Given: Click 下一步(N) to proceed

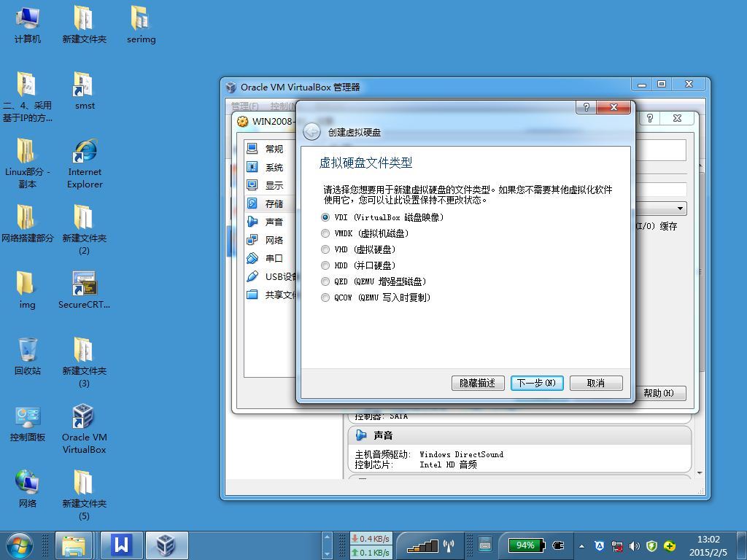Looking at the screenshot, I should click(x=537, y=383).
